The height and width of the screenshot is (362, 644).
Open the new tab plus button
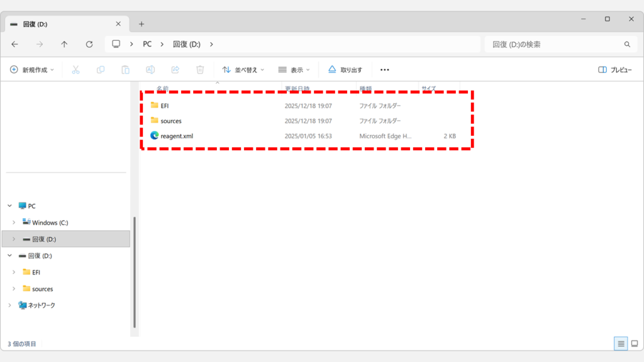point(142,24)
